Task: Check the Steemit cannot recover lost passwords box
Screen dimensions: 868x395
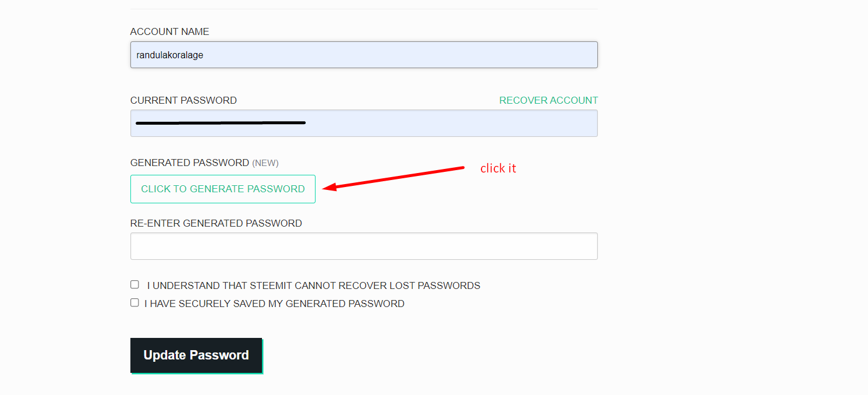Action: coord(135,285)
